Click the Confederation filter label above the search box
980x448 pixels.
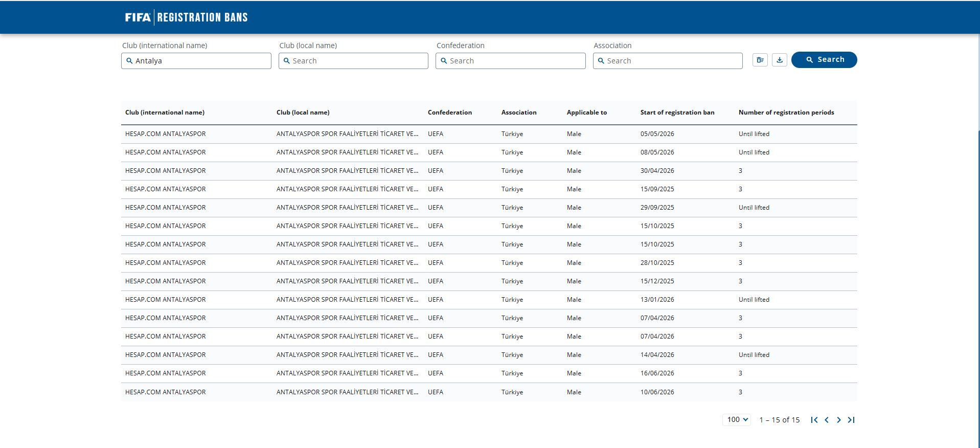tap(461, 46)
